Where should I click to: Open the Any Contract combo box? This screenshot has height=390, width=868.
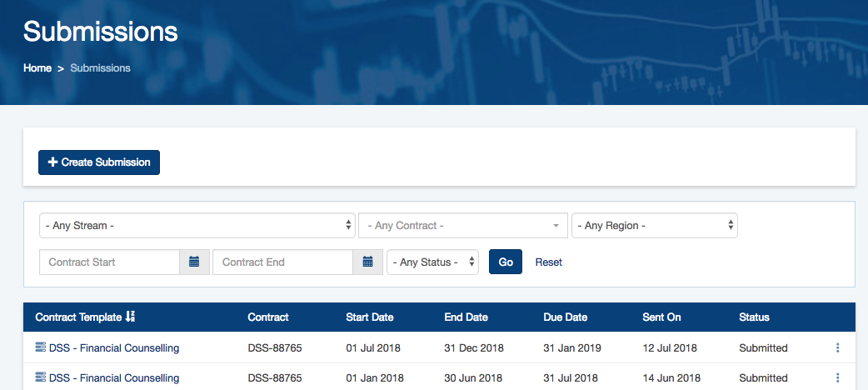click(x=463, y=226)
